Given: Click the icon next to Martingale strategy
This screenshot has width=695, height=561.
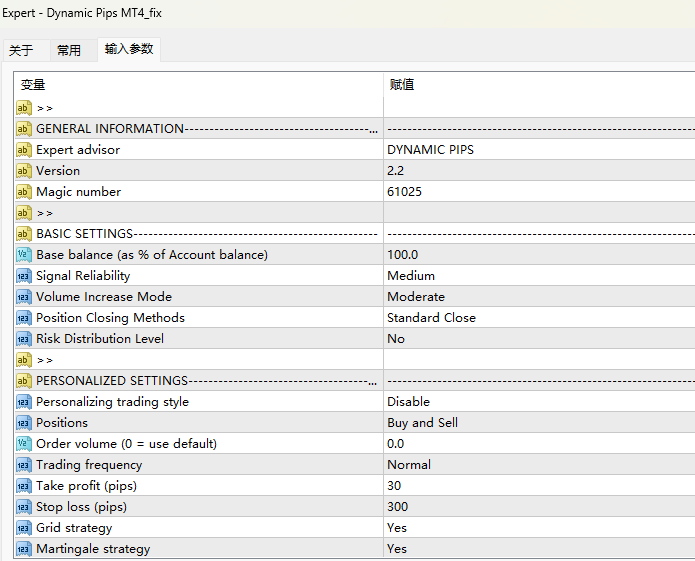Looking at the screenshot, I should click(24, 549).
